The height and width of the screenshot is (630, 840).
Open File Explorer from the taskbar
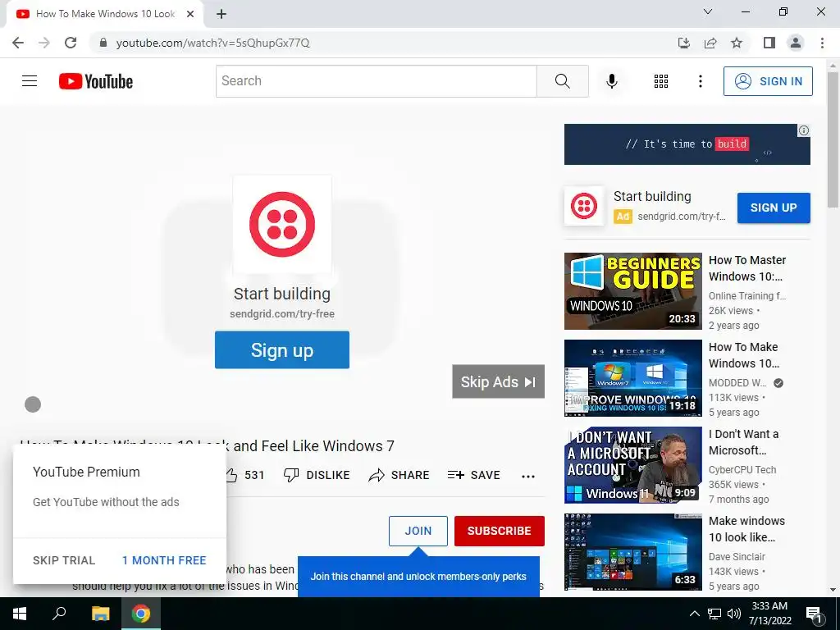(100, 614)
